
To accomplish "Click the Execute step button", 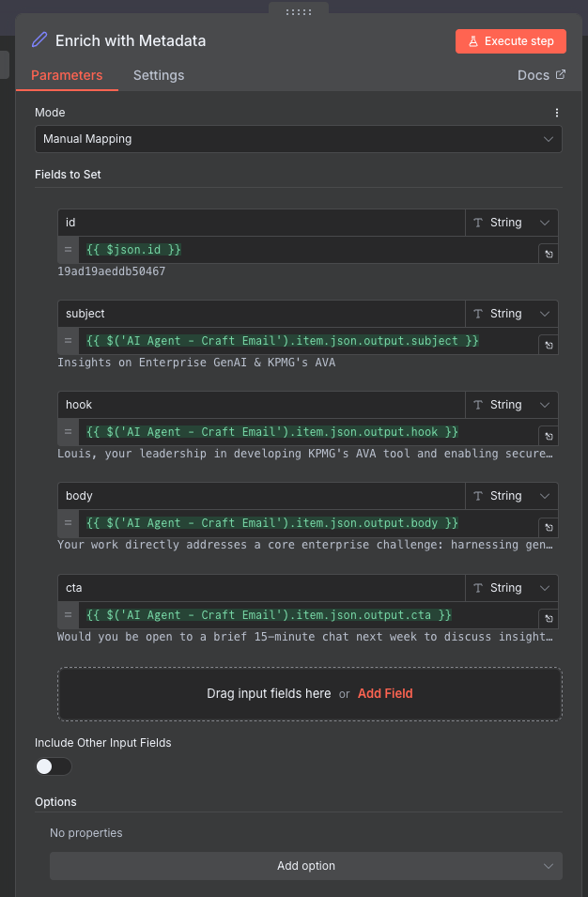I will pyautogui.click(x=510, y=40).
